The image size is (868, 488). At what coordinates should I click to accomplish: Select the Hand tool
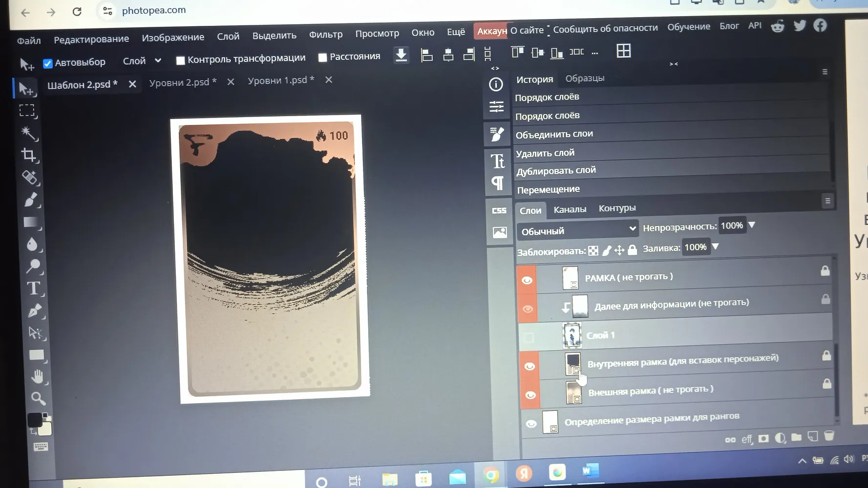[x=38, y=377]
